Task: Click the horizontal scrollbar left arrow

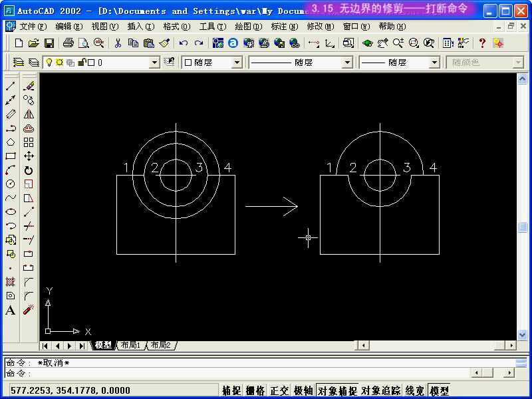Action: coord(364,346)
